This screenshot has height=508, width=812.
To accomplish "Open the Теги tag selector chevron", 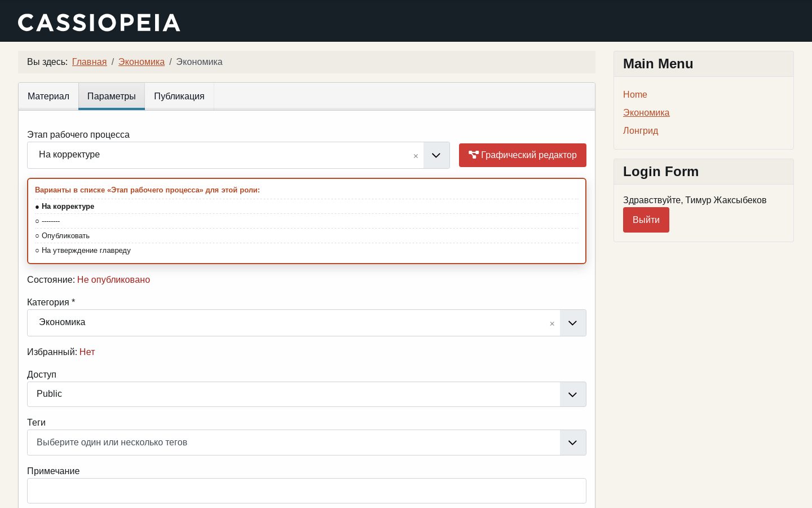I will click(573, 443).
